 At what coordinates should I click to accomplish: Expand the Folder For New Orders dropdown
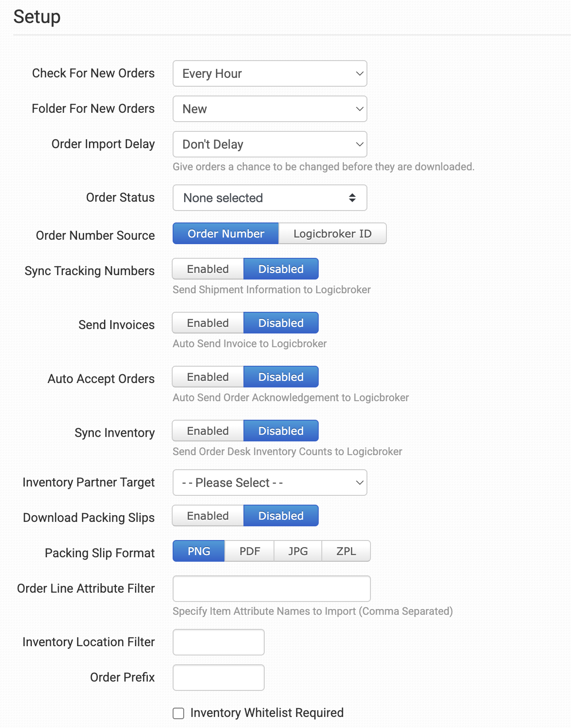pyautogui.click(x=270, y=109)
